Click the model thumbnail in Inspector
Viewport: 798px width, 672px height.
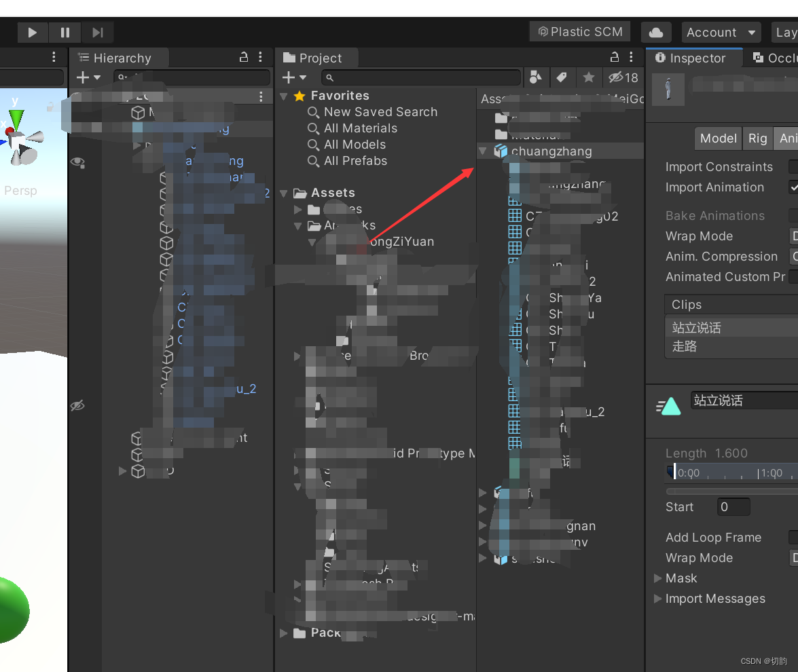(668, 89)
